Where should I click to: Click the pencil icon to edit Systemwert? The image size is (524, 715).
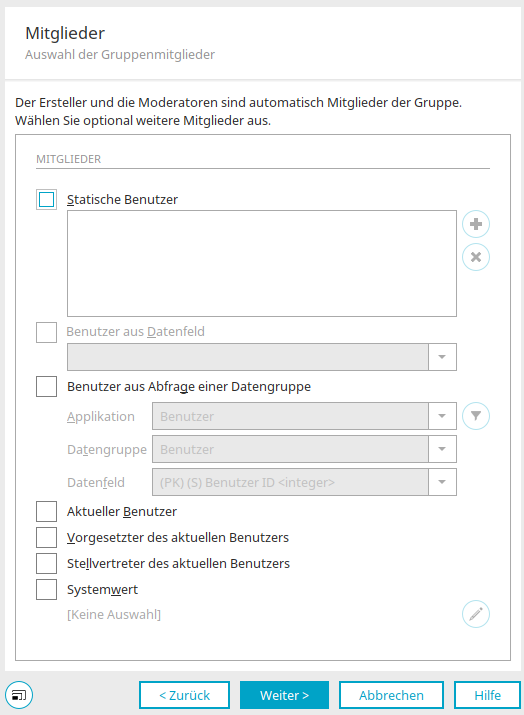[476, 614]
